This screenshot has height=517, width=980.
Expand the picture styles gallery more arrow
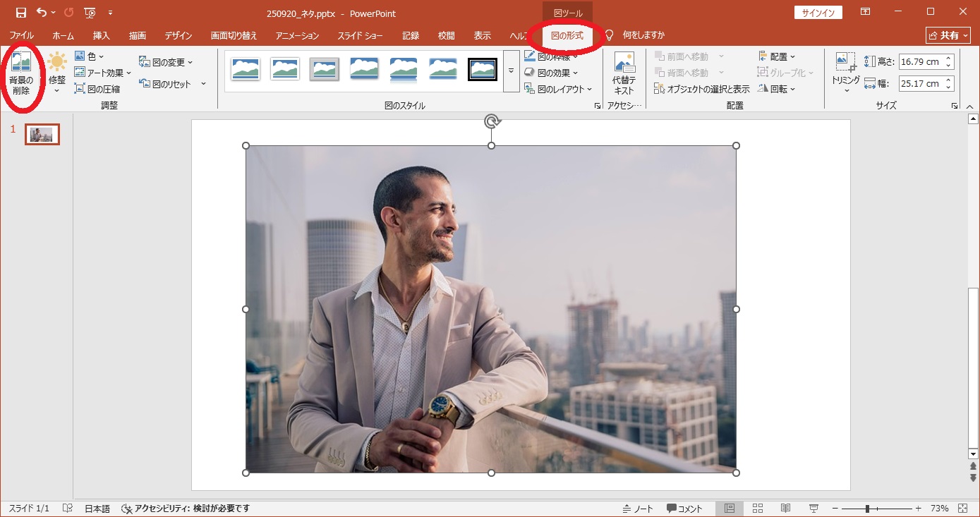tap(511, 71)
